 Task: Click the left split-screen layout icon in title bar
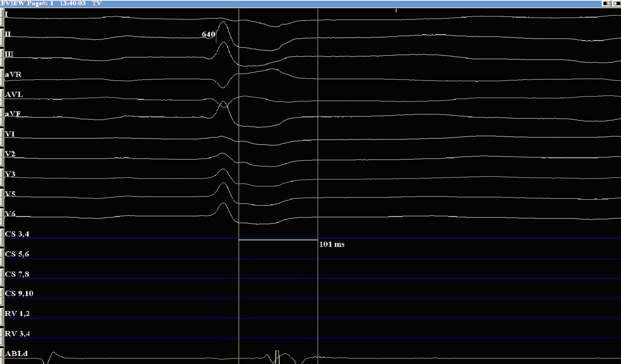point(606,3)
